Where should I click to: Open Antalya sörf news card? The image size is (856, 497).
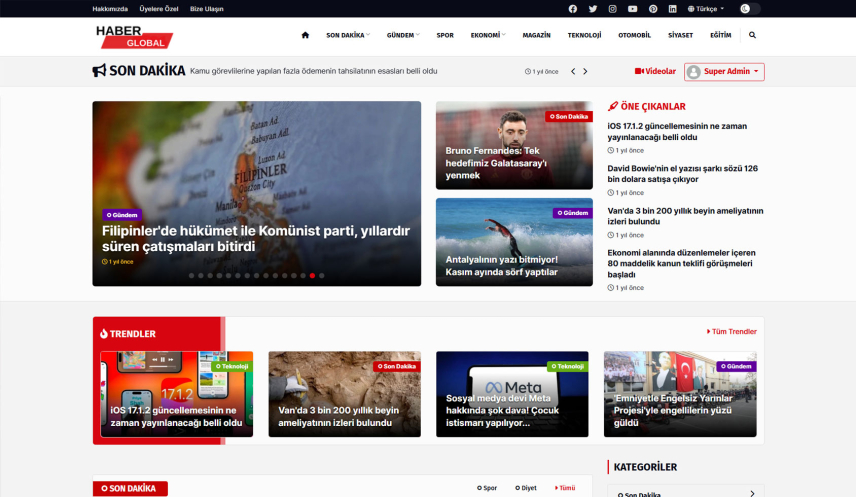coord(514,242)
